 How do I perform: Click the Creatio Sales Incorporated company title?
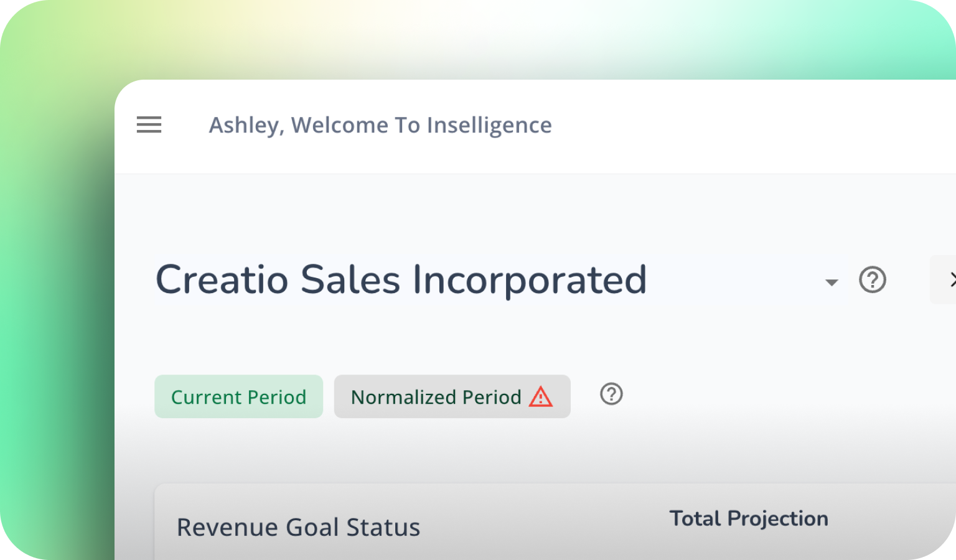click(401, 280)
